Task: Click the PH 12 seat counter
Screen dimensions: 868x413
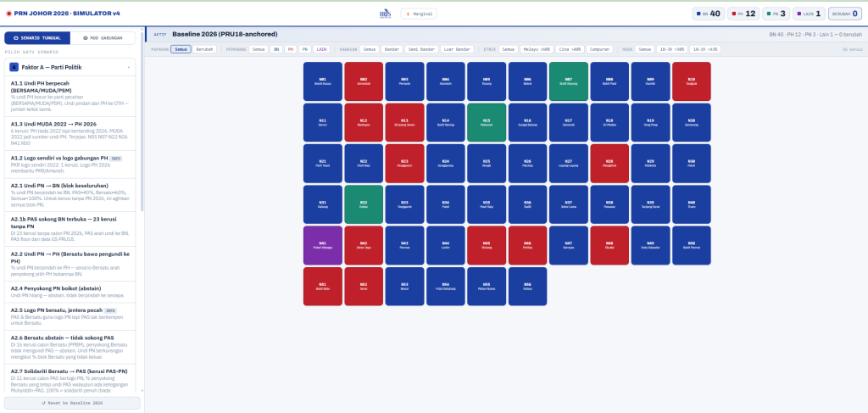Action: [743, 14]
